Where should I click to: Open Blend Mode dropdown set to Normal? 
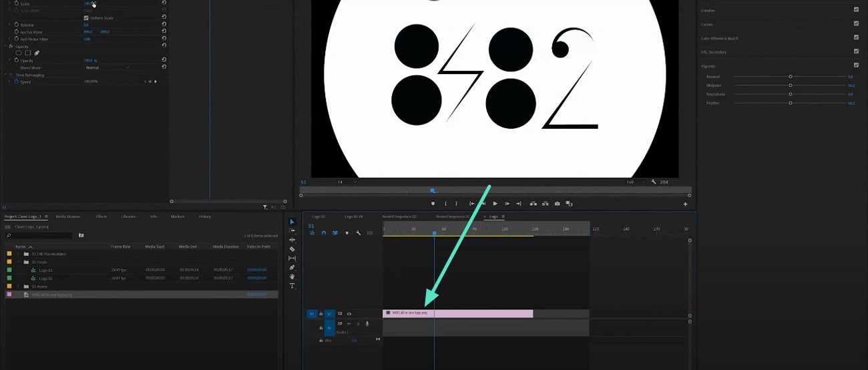[x=107, y=67]
